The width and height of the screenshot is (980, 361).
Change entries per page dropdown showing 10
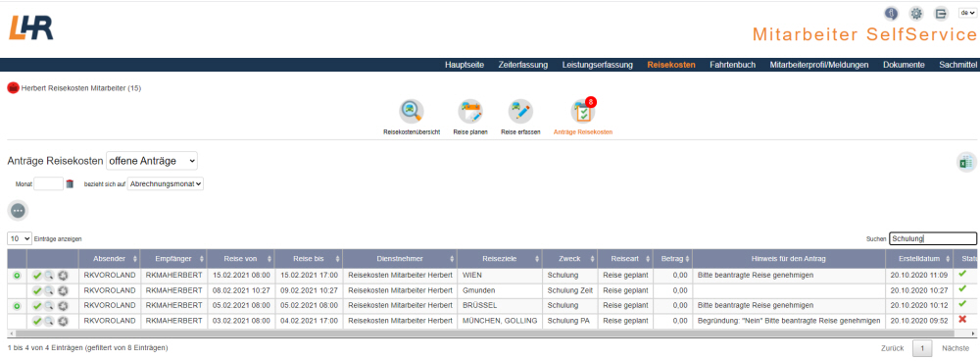(x=20, y=238)
